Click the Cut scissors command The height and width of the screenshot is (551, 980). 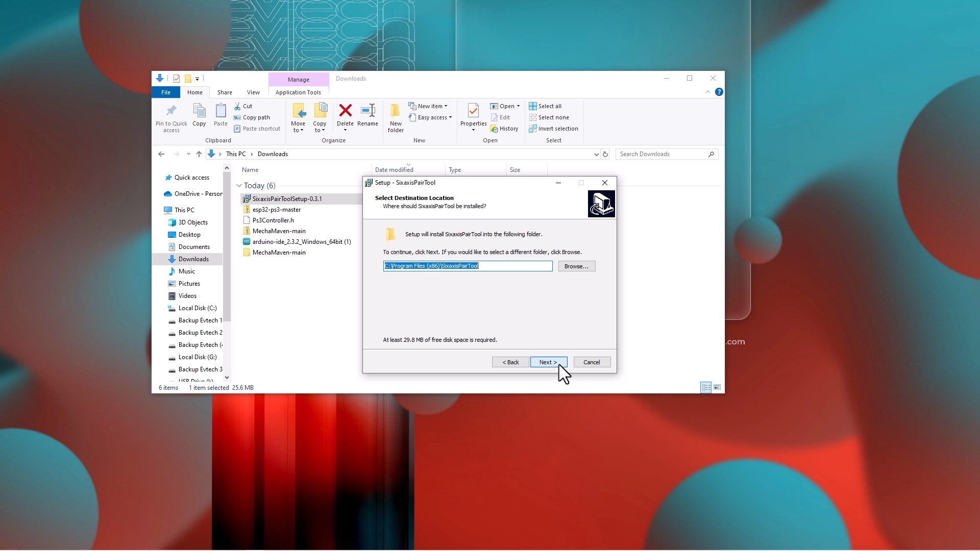243,106
